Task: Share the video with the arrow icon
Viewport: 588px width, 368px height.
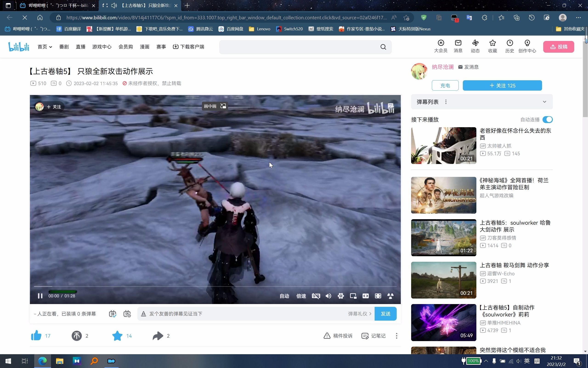Action: pos(158,336)
